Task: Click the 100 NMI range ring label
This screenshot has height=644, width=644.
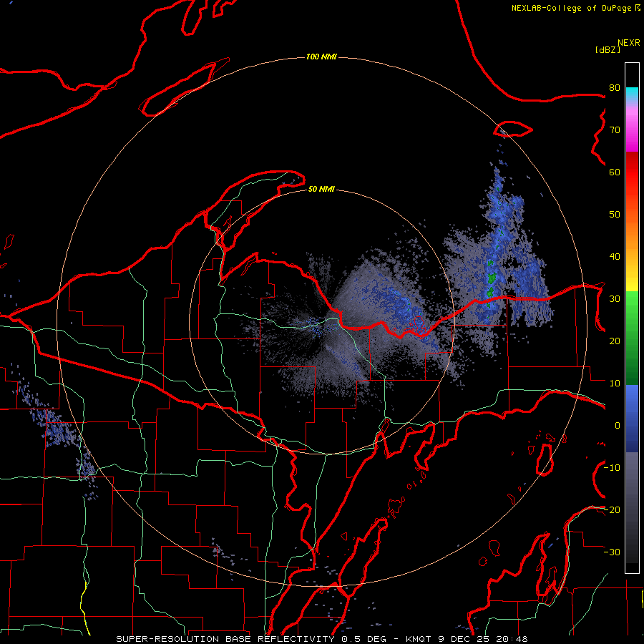Action: pos(321,57)
